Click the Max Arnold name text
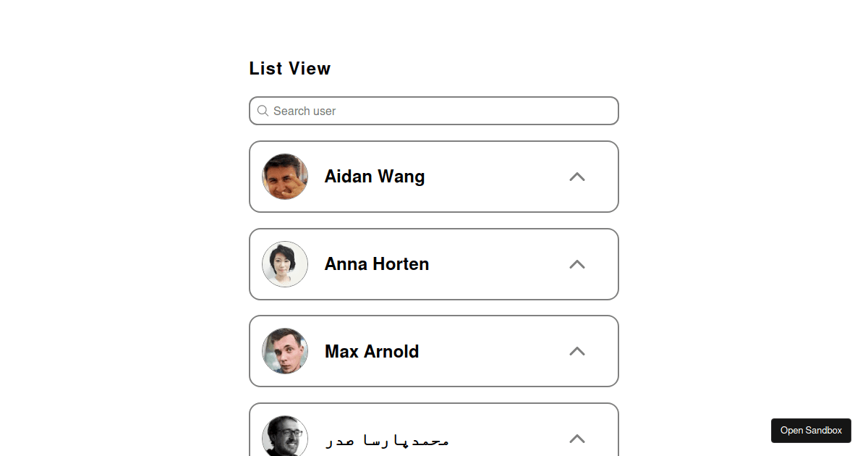 371,351
